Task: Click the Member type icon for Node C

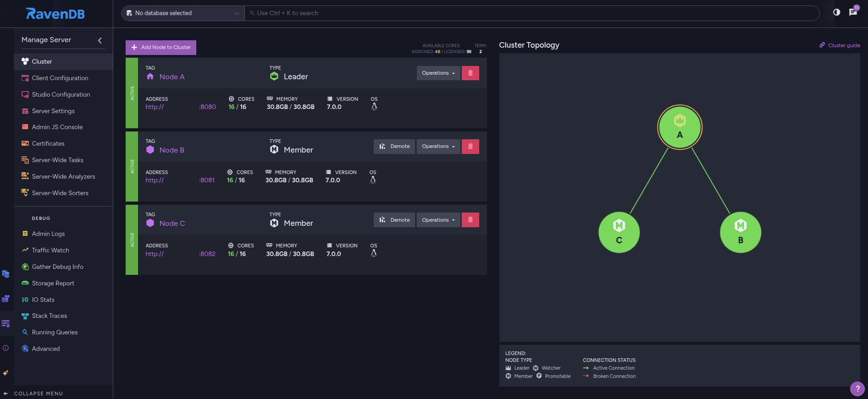Action: click(x=274, y=223)
